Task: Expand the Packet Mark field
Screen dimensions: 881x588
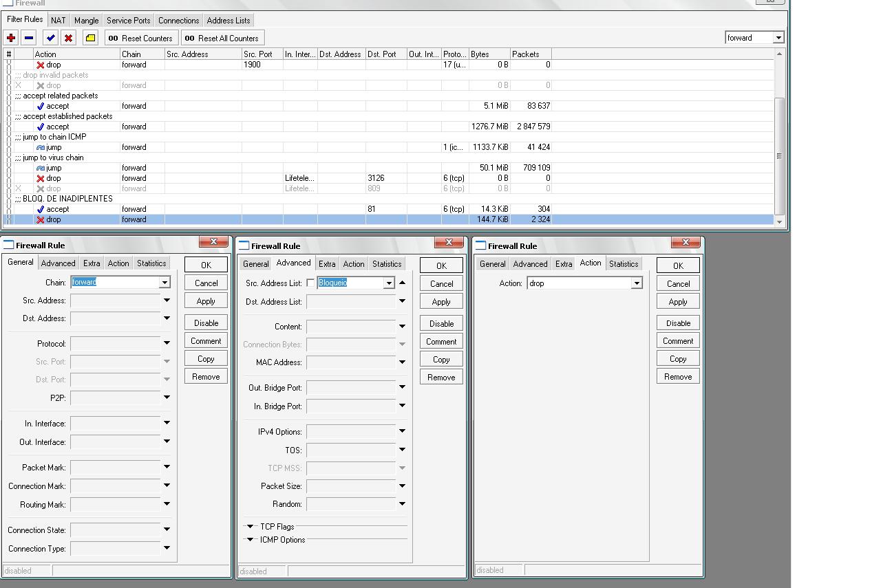Action: pos(167,467)
